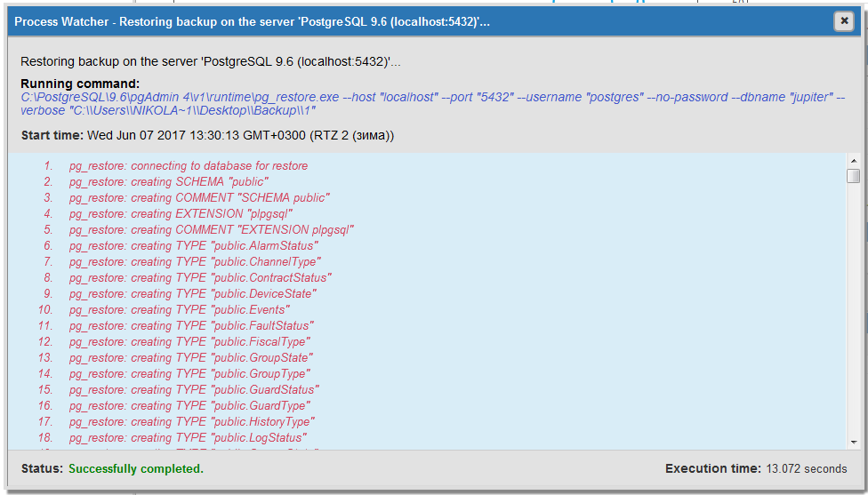The image size is (868, 495).
Task: Click log line creating EXTENSION "plpgsql"
Action: coord(181,214)
